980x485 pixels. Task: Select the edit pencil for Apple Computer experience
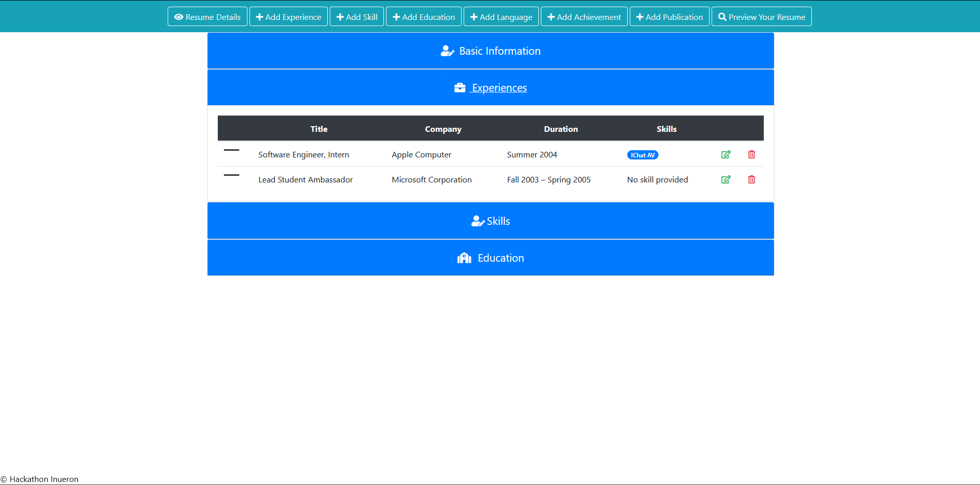click(x=726, y=154)
